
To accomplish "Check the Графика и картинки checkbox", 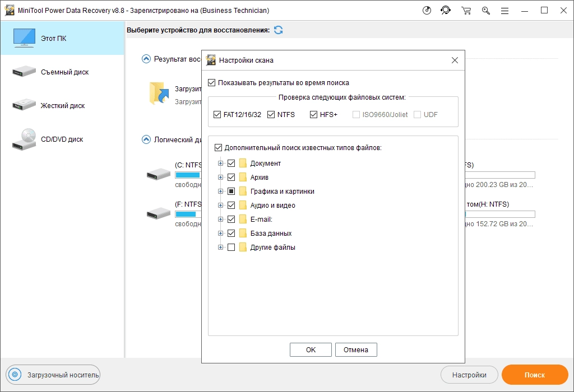I will tap(231, 192).
